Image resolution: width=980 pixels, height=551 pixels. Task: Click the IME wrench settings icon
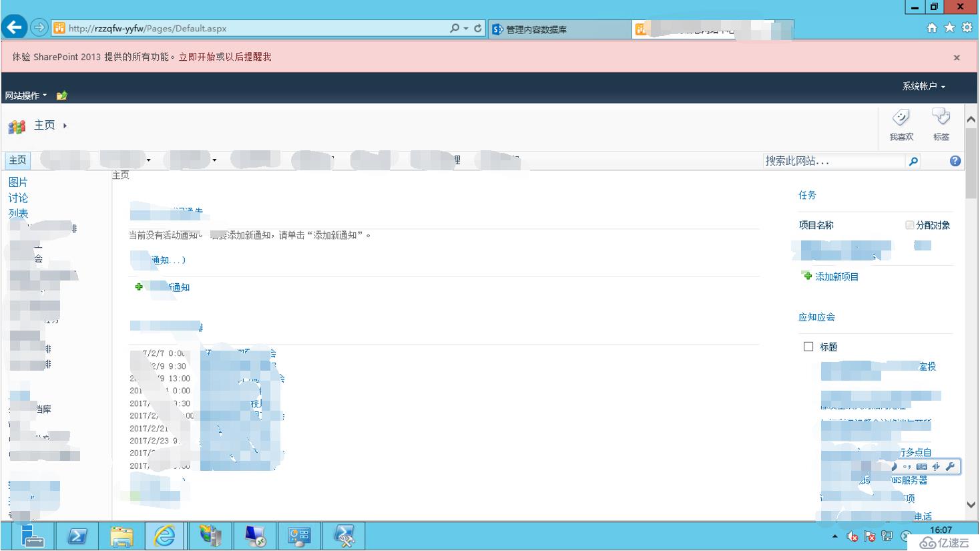pos(951,467)
